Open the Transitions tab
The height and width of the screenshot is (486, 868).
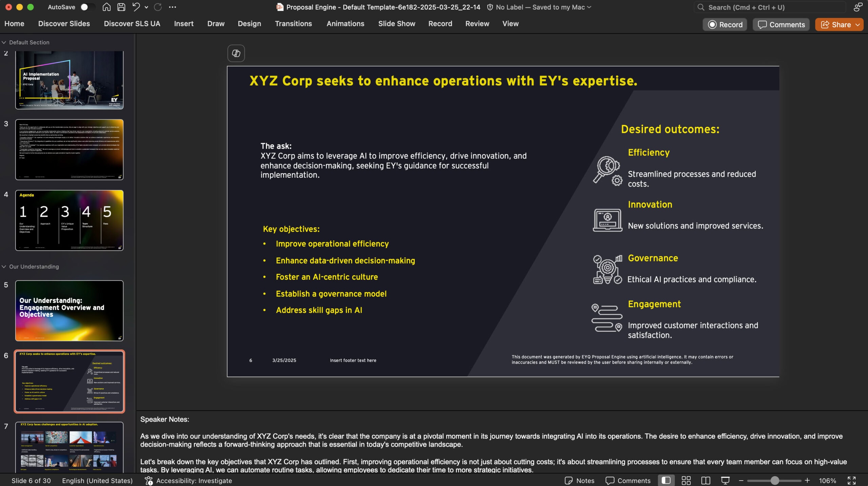[293, 24]
